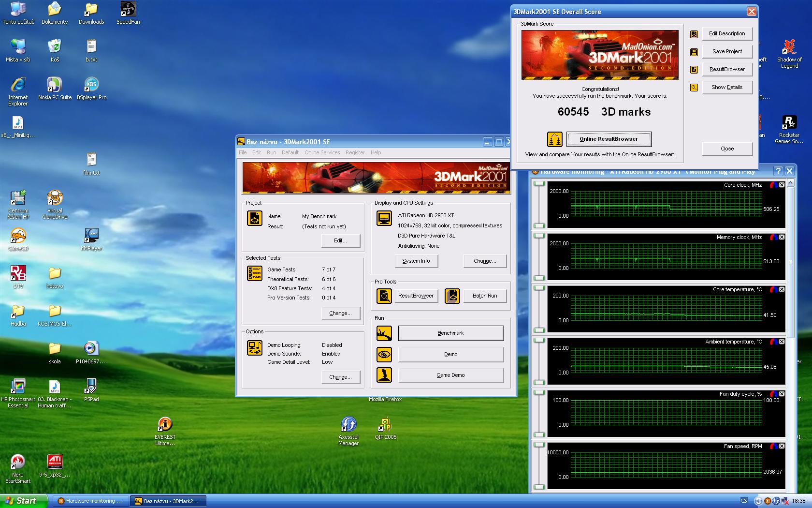Open the Edit menu in 3DMark2001 SE

pyautogui.click(x=257, y=152)
